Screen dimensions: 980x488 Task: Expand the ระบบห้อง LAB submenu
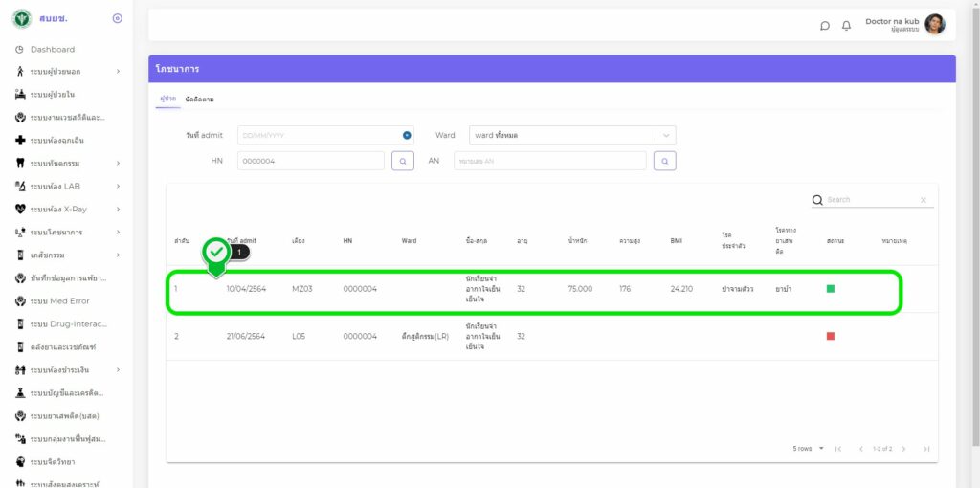point(118,186)
